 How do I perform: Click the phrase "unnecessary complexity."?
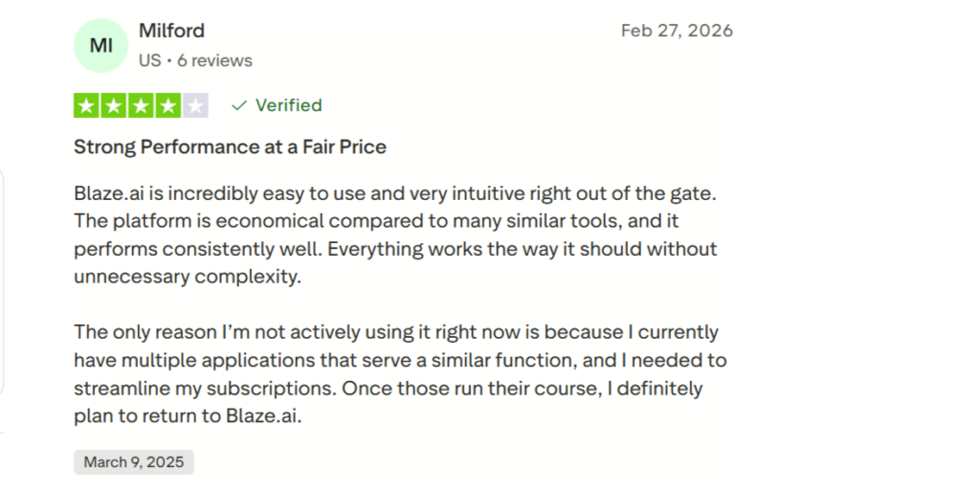187,278
